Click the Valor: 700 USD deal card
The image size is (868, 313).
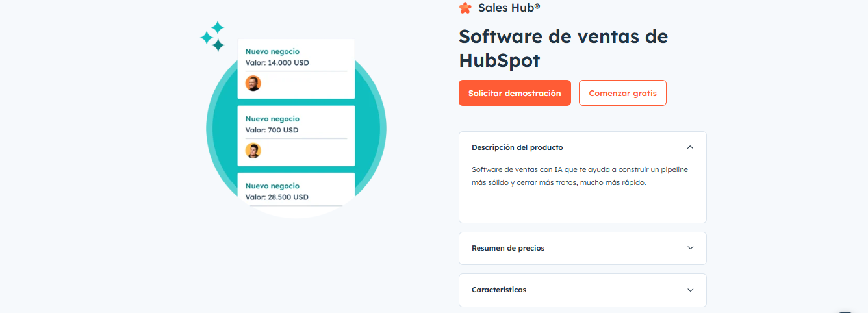[x=296, y=136]
